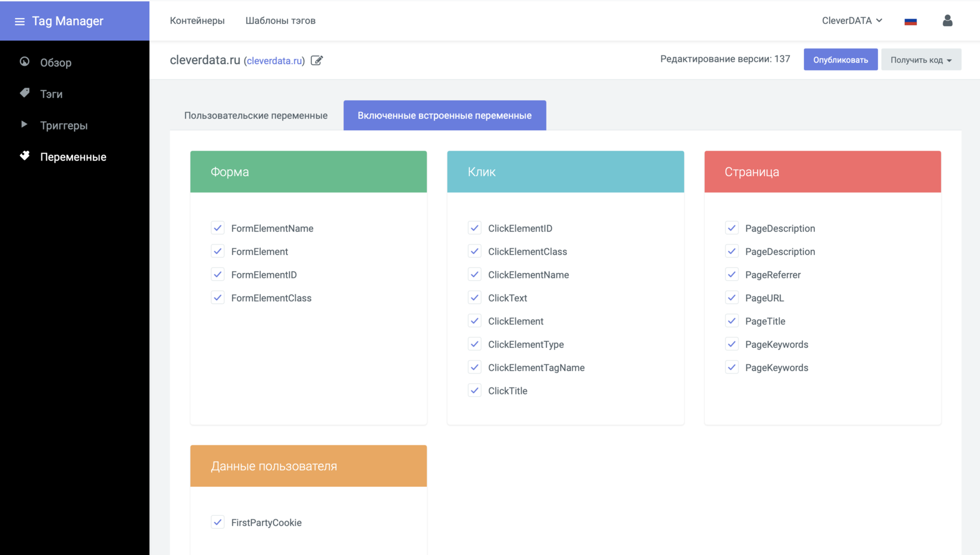Open the hamburger menu next to Tag Manager
The height and width of the screenshot is (555, 980).
pyautogui.click(x=20, y=20)
